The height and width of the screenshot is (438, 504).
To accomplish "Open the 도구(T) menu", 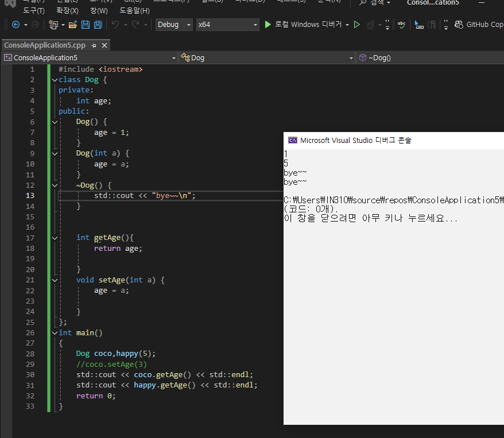I will click(34, 10).
